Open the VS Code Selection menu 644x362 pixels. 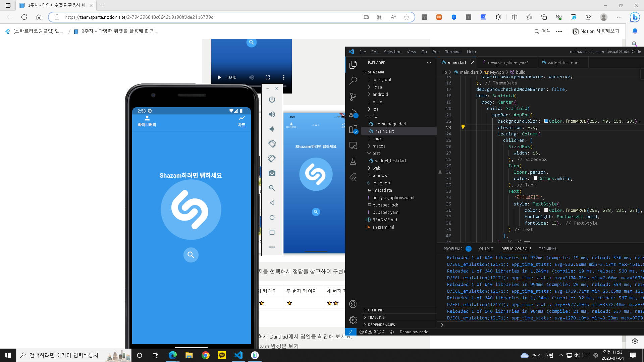tap(392, 52)
